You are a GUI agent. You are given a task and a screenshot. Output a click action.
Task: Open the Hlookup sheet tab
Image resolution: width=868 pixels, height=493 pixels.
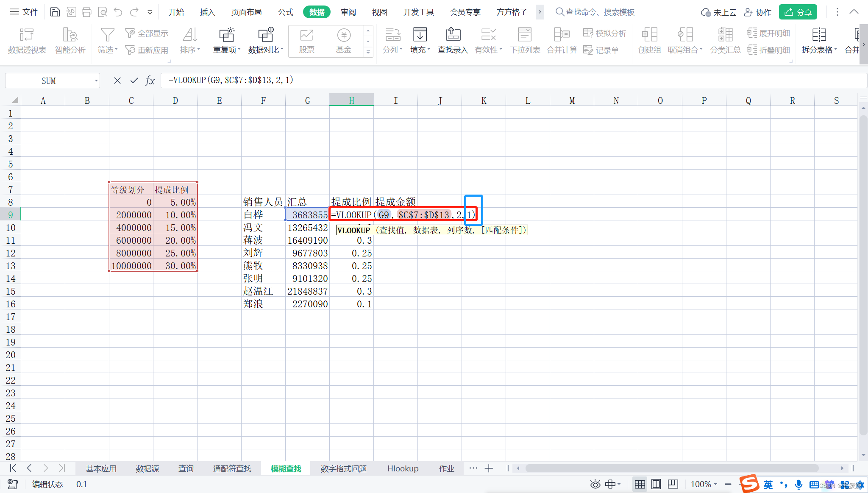pyautogui.click(x=403, y=468)
